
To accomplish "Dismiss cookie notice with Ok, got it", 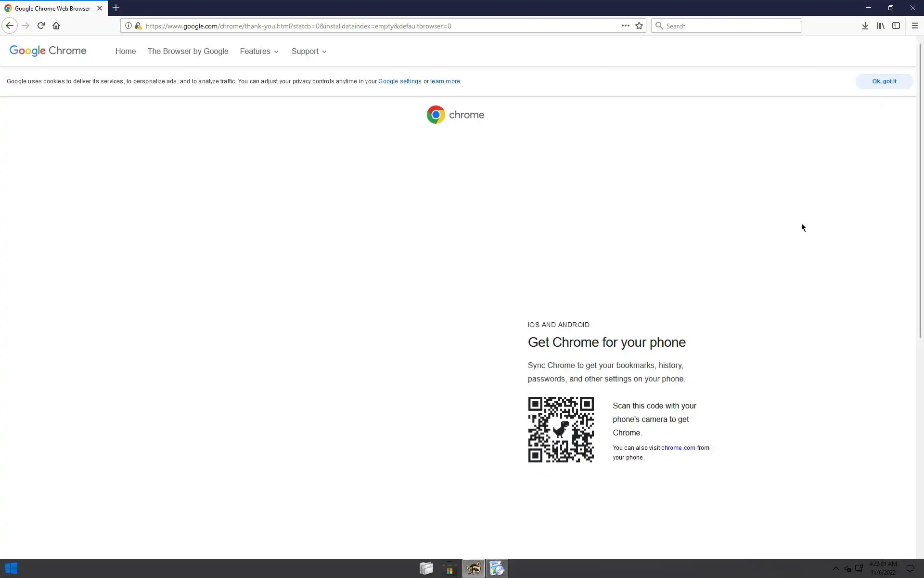I will pos(884,81).
